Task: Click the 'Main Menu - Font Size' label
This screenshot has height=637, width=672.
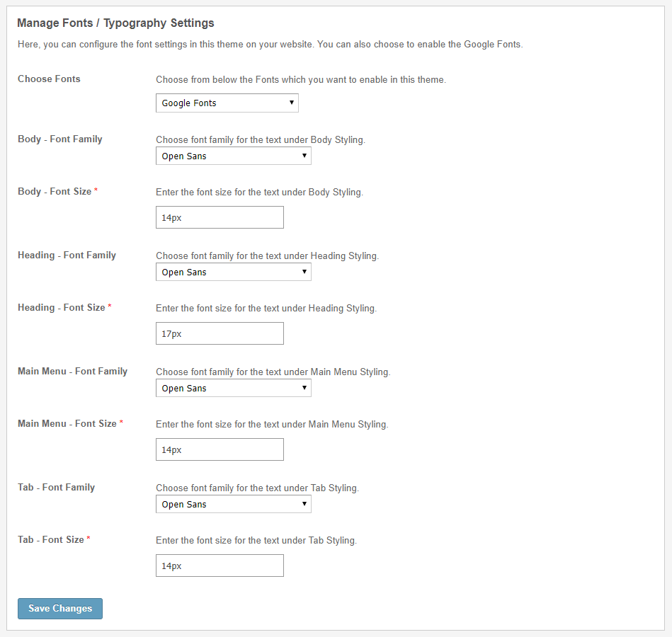Action: pyautogui.click(x=67, y=424)
